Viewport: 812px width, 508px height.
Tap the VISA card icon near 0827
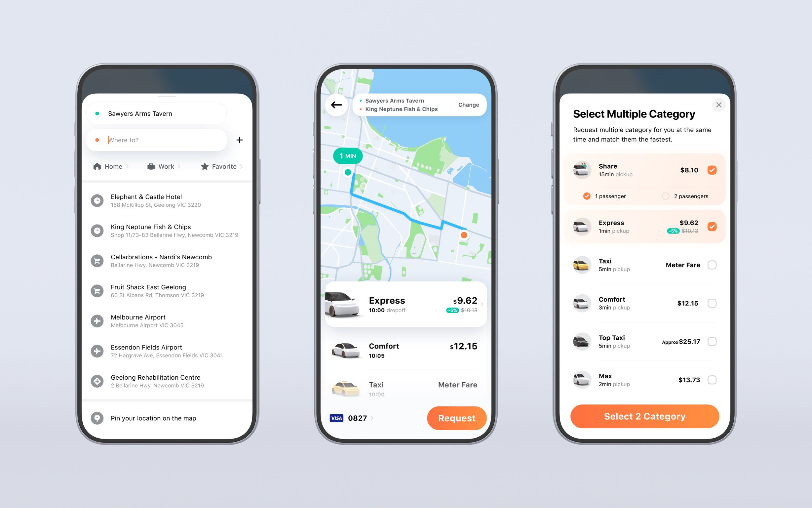point(336,418)
